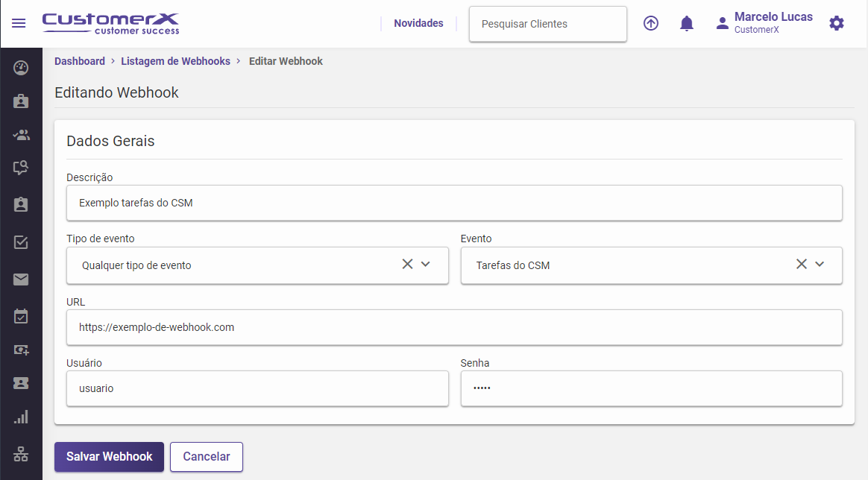This screenshot has width=868, height=480.
Task: Click the bar chart reports sidebar icon
Action: click(21, 417)
